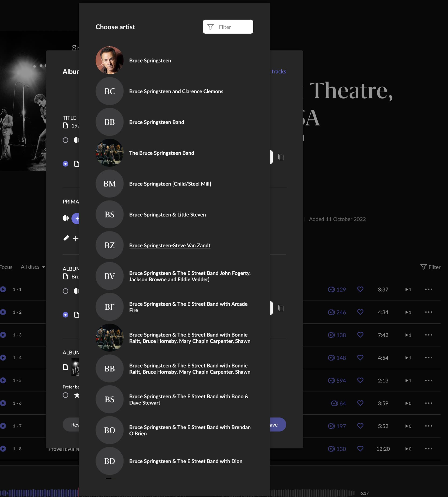Click the waveform seek bar at the bottom
The height and width of the screenshot is (497, 448).
click(x=310, y=493)
